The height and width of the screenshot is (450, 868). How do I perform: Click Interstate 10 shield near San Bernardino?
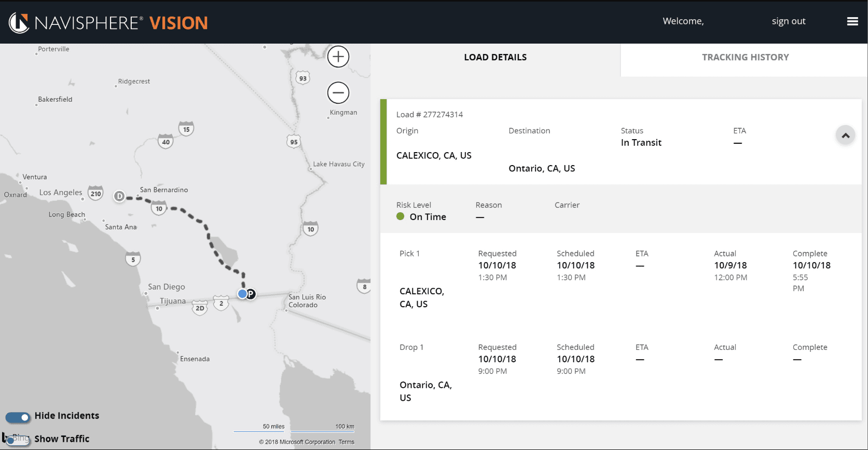[x=159, y=209]
